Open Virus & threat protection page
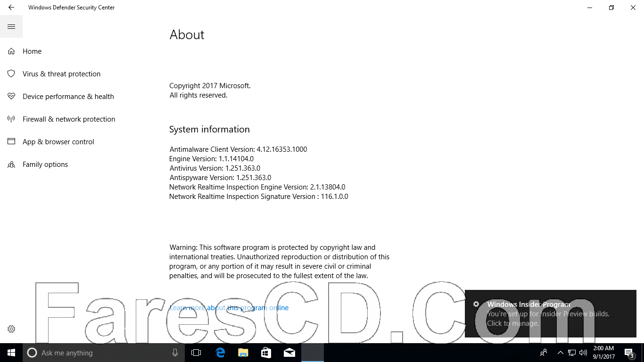Image resolution: width=644 pixels, height=362 pixels. pos(61,74)
